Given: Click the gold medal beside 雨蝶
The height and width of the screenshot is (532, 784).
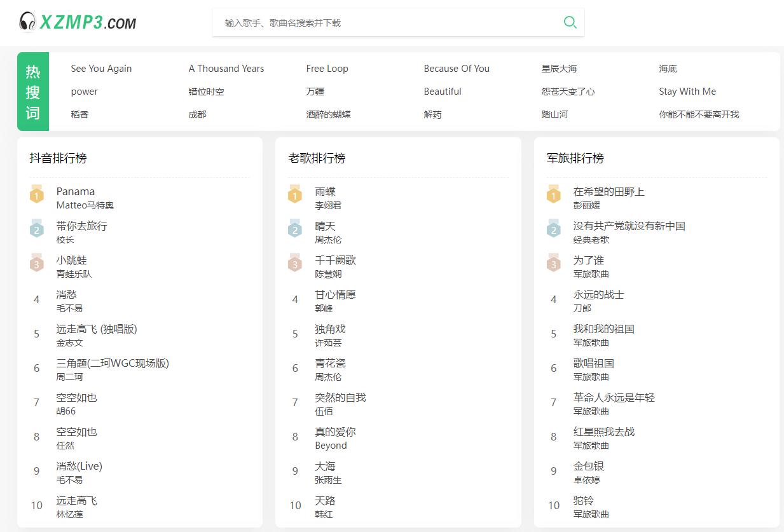Looking at the screenshot, I should [295, 195].
